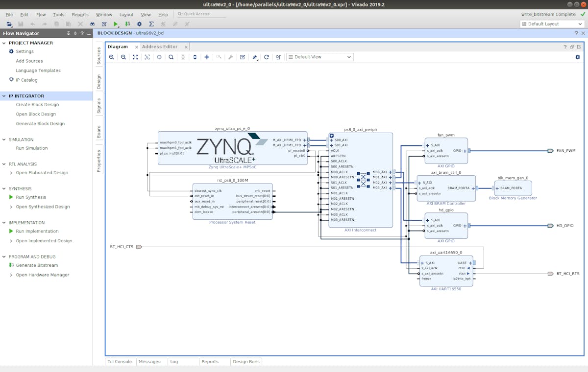588x372 pixels.
Task: Click Generate Bitstream in Flow Navigator
Action: pos(37,265)
